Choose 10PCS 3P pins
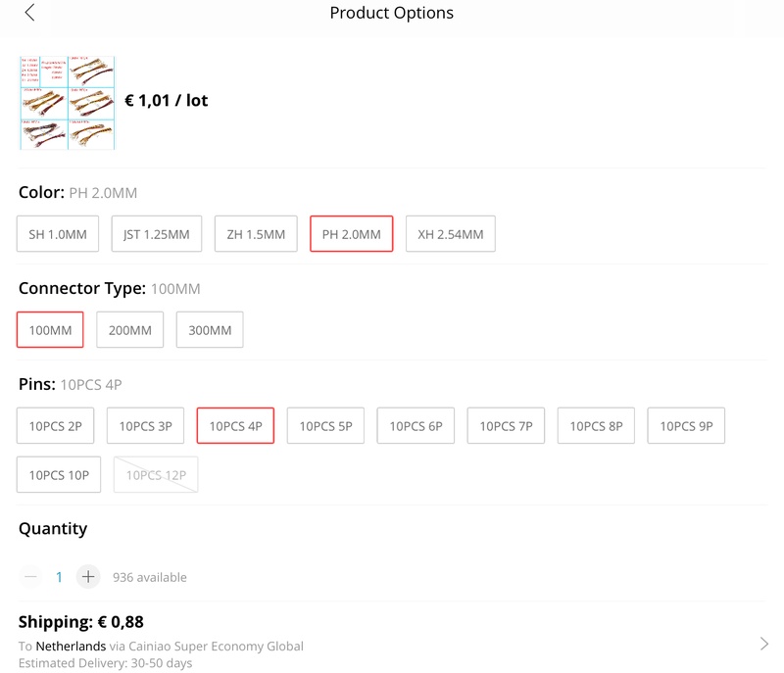The height and width of the screenshot is (673, 784). click(x=145, y=426)
